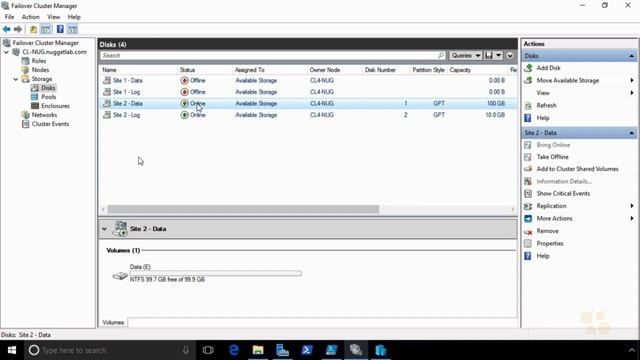Select Nodes in the tree
640x360 pixels.
(40, 70)
